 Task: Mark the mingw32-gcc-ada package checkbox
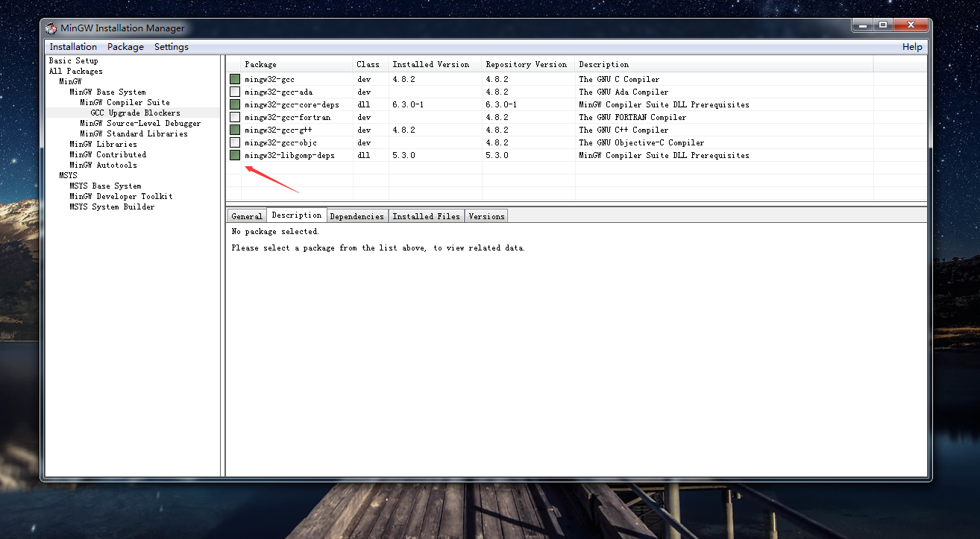pos(235,92)
